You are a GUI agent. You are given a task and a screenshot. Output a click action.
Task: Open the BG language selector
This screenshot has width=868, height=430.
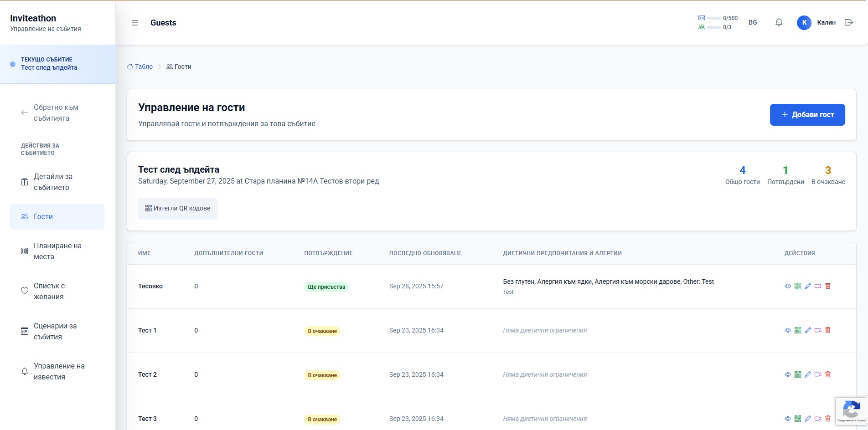pyautogui.click(x=752, y=22)
